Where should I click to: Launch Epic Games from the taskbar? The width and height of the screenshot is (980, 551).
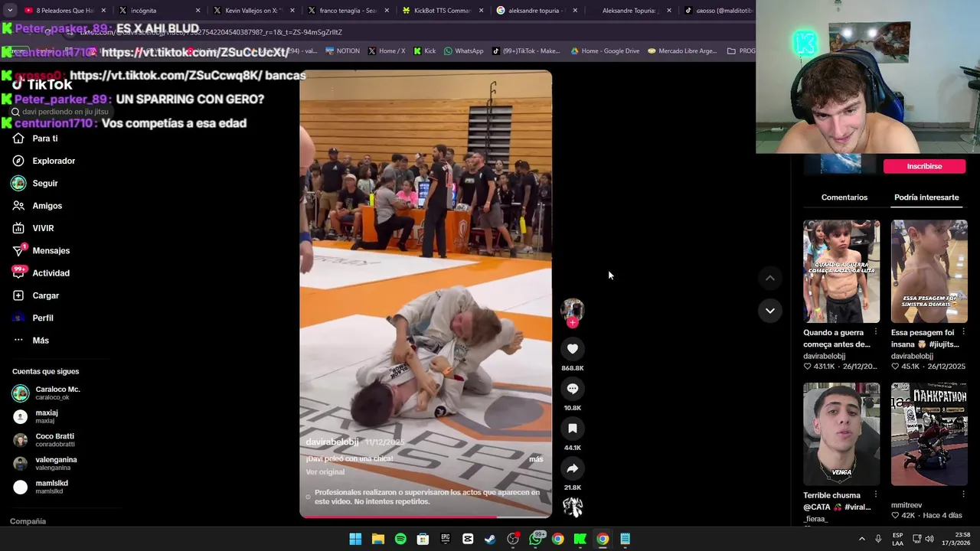tap(446, 539)
